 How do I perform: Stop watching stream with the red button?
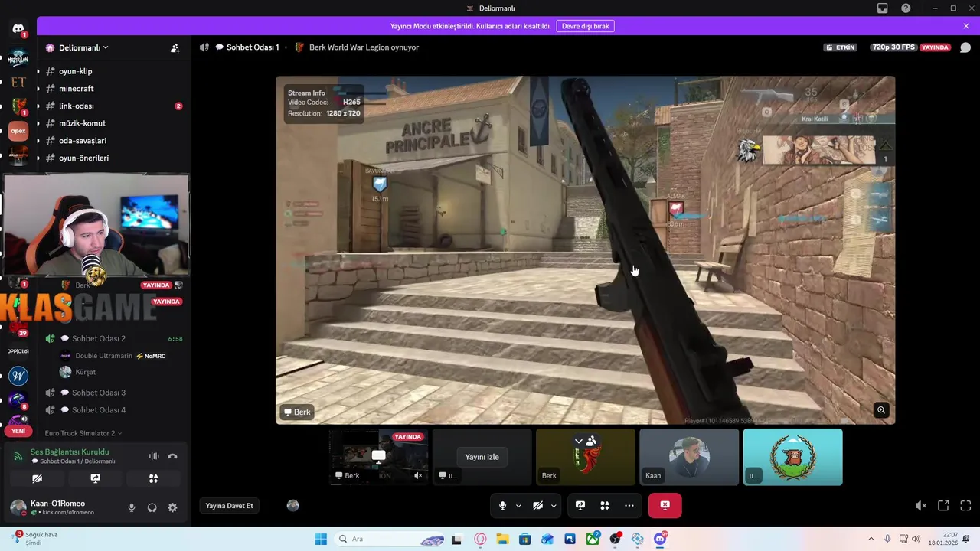coord(665,505)
